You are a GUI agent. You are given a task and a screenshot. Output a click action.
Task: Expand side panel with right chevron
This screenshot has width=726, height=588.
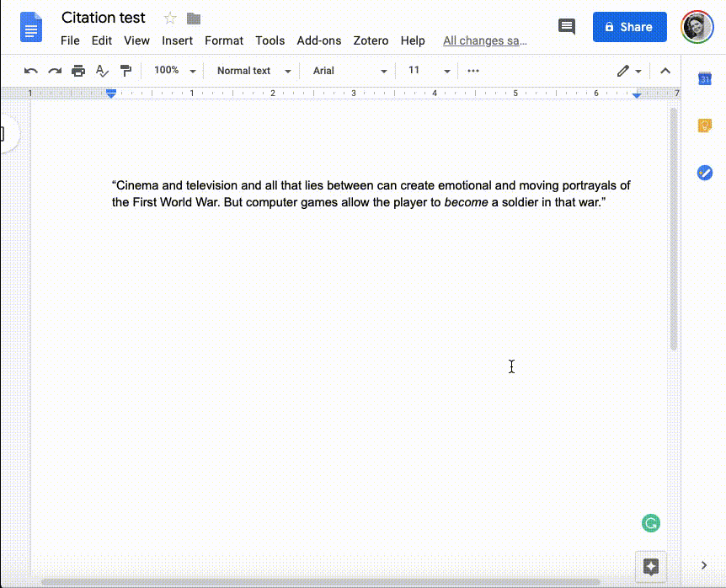(x=704, y=565)
